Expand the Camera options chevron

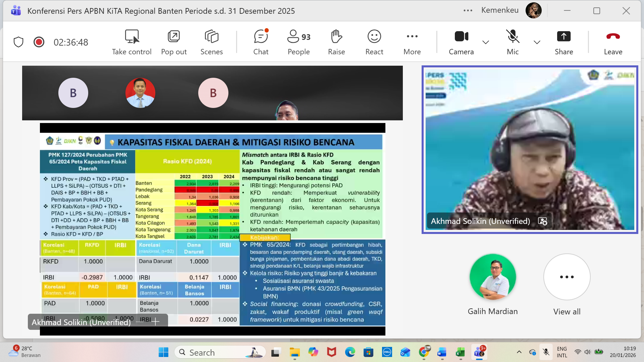pos(485,42)
